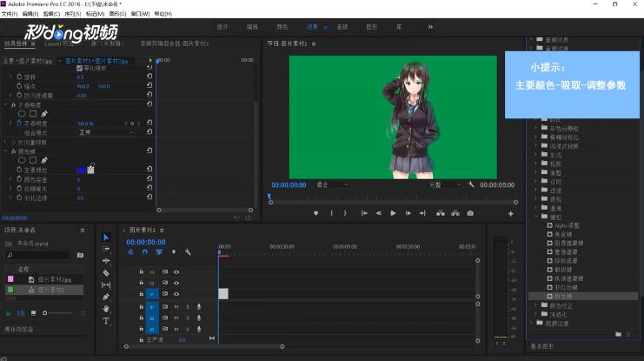Open the Help menu
The width and height of the screenshot is (644, 361).
[163, 14]
